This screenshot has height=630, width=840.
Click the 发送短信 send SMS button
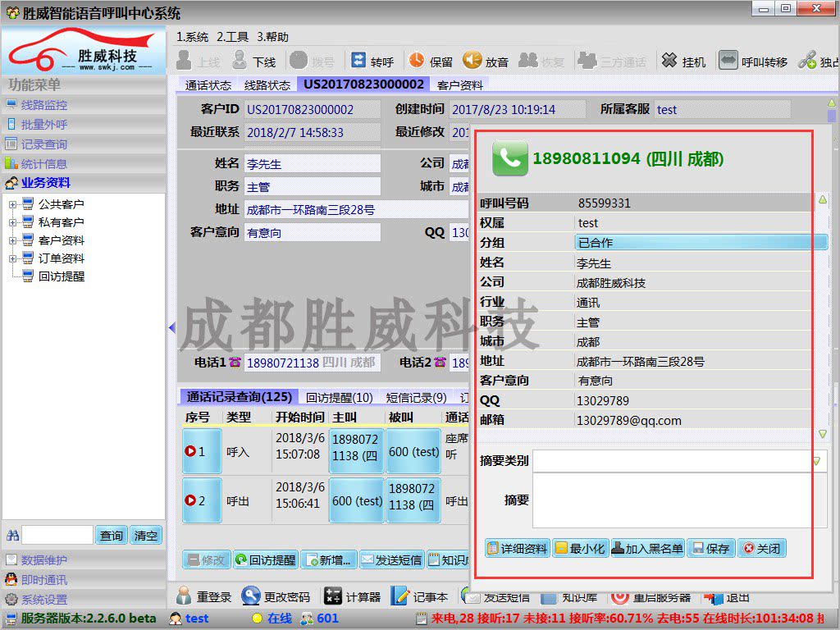(x=391, y=559)
